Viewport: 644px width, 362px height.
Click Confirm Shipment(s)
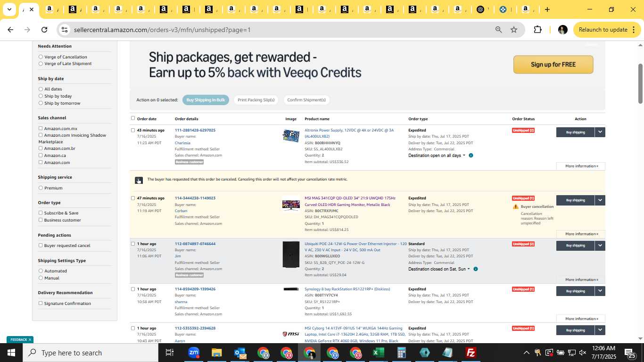tap(306, 100)
